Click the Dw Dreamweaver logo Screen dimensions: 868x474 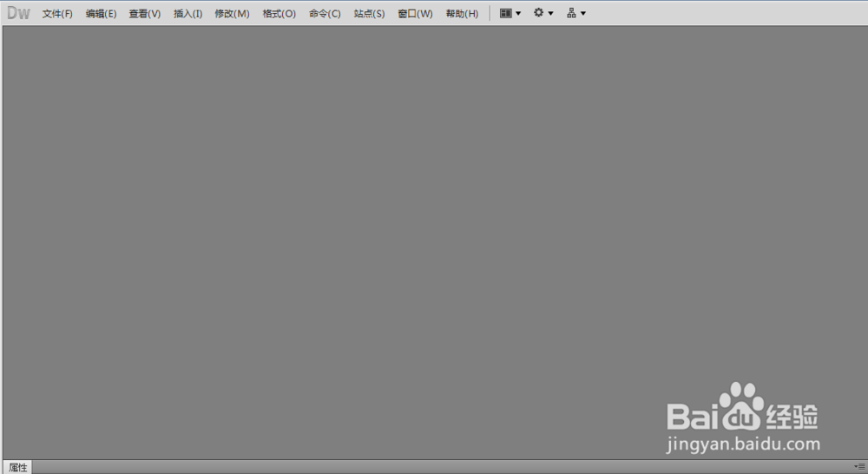[x=18, y=13]
